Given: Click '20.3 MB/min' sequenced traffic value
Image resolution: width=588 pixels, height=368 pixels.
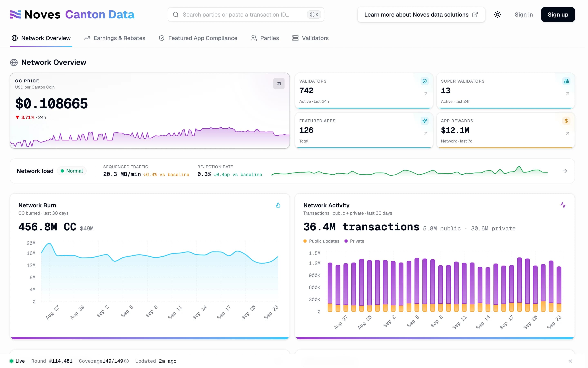Looking at the screenshot, I should click(x=122, y=174).
